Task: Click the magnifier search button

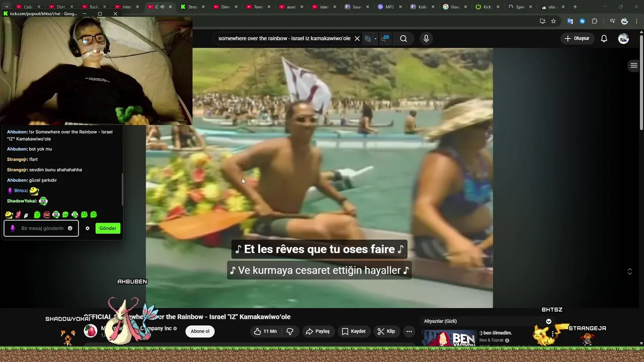Action: coord(404,39)
